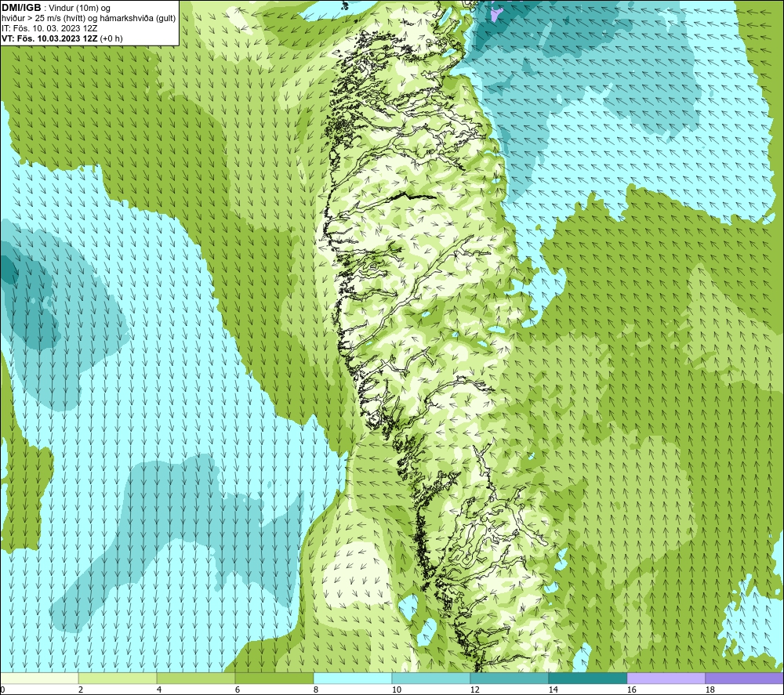Click the 'hviður > 25 m/s' legend line
The height and width of the screenshot is (695, 784).
point(89,18)
